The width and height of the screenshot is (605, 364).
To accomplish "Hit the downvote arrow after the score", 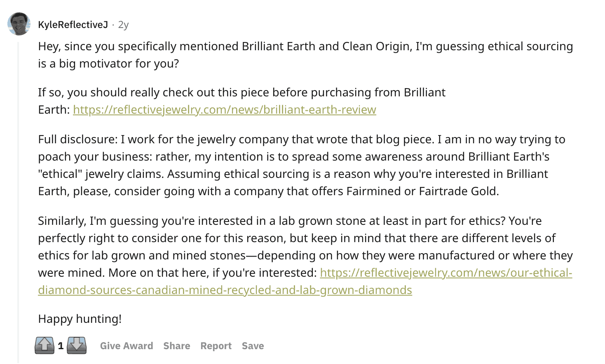I will [77, 345].
